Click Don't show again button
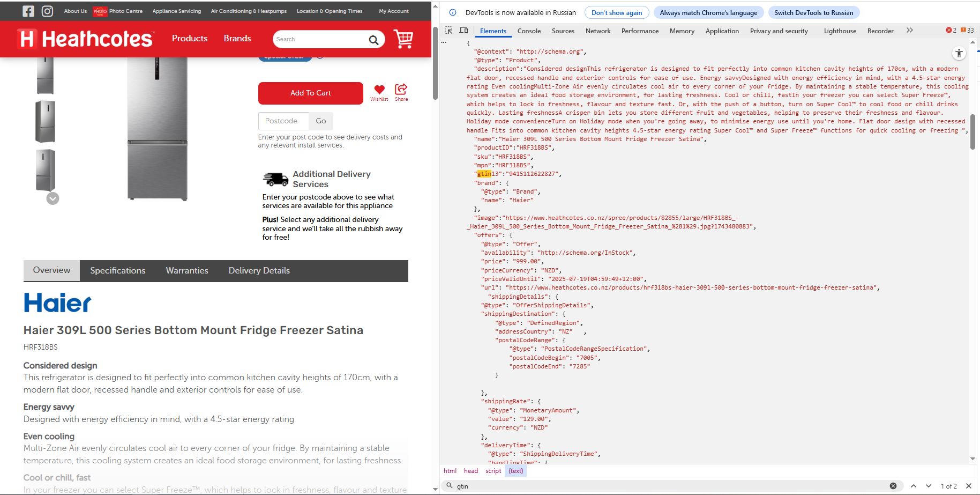Viewport: 980px width, 495px height. coord(617,12)
